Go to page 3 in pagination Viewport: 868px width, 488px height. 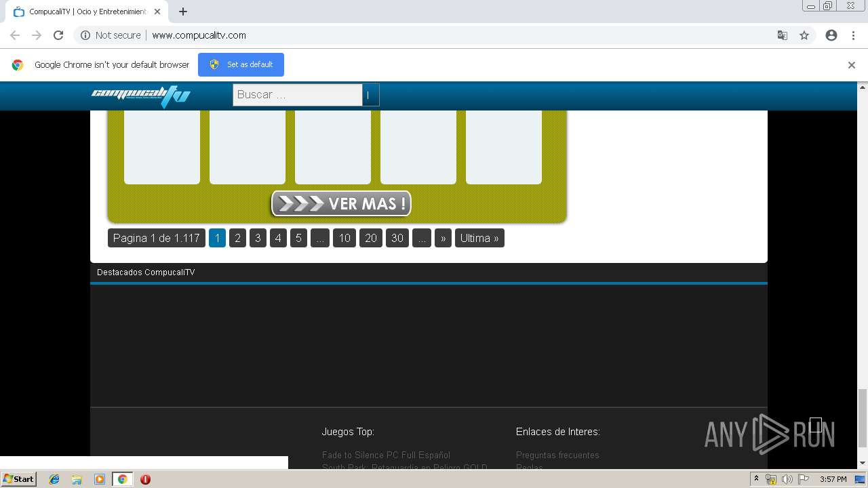tap(258, 238)
